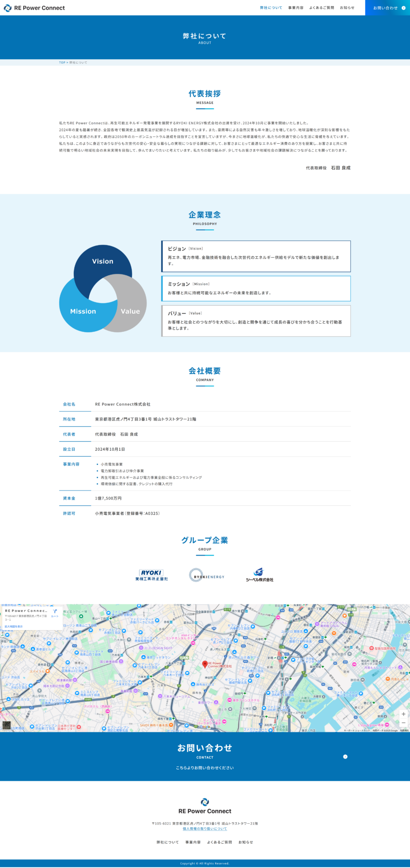The image size is (410, 868).
Task: Click the 根津美術館 marker on the map
Action: click(75, 680)
